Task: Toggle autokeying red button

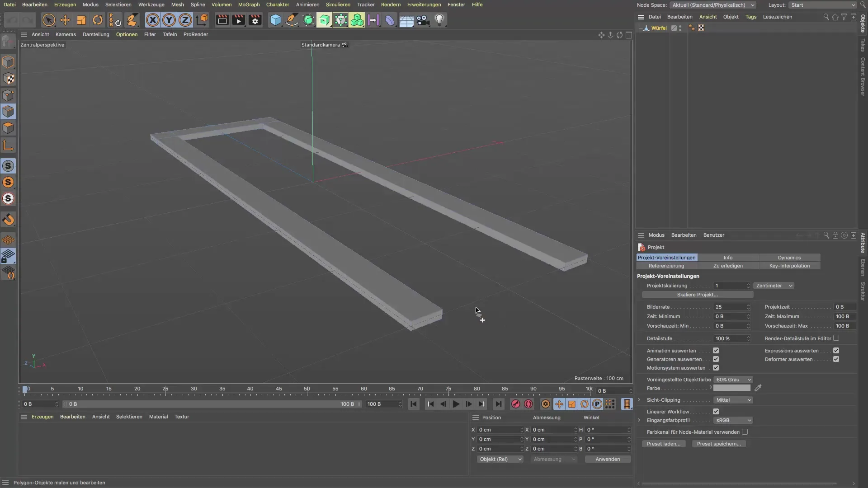Action: point(528,404)
